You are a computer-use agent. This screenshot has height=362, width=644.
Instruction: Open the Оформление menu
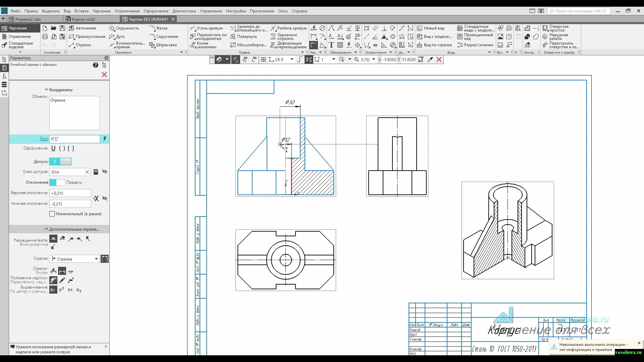click(x=156, y=11)
